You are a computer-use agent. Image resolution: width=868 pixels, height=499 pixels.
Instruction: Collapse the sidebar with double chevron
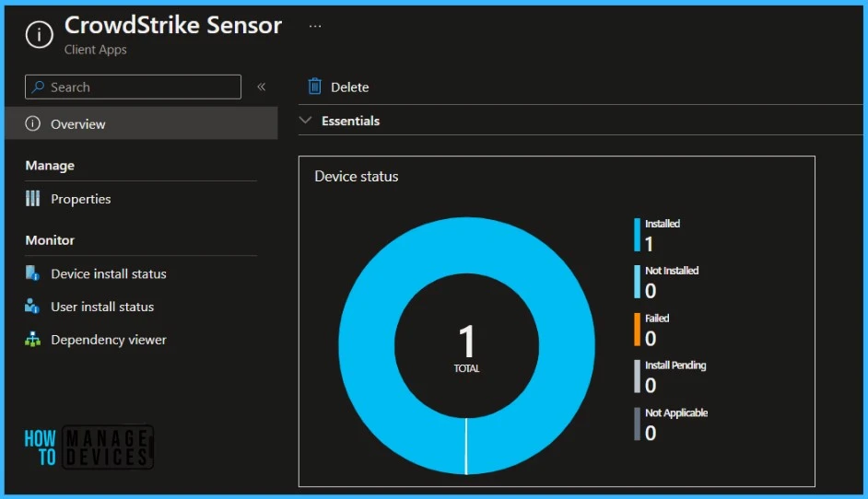point(262,87)
